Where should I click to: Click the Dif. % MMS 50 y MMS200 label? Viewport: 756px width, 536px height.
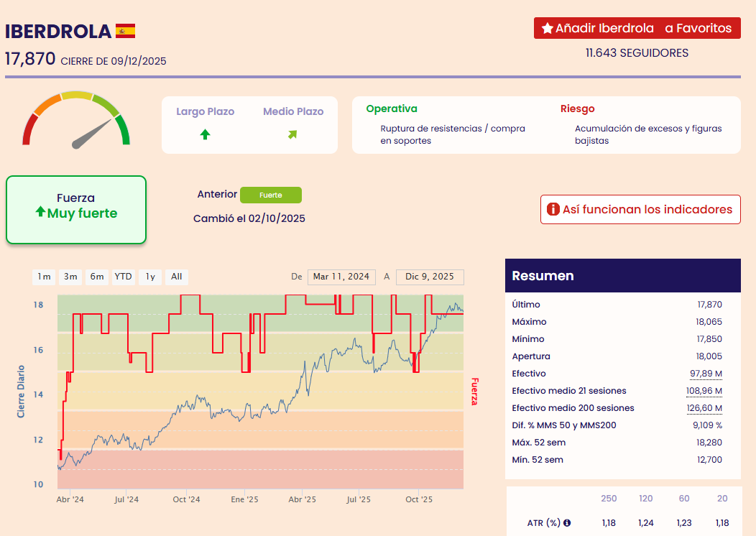[x=564, y=425]
